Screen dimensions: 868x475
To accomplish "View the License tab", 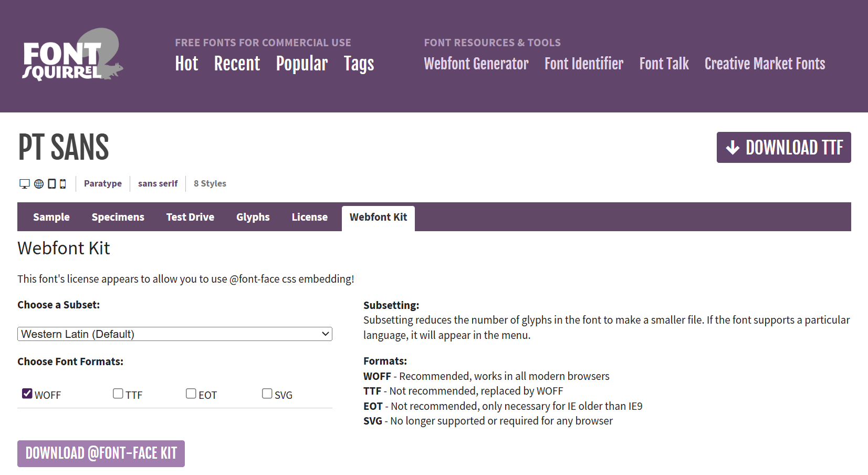I will [309, 217].
